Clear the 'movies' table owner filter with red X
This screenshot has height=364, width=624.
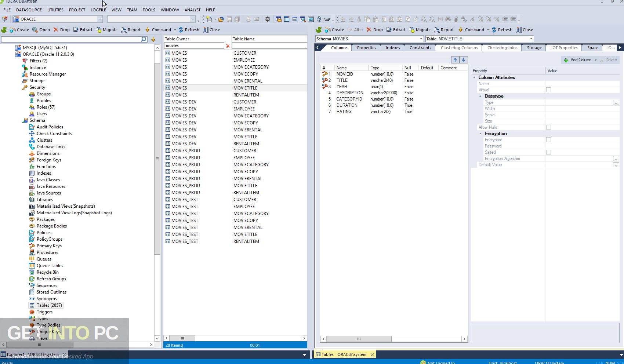(228, 46)
